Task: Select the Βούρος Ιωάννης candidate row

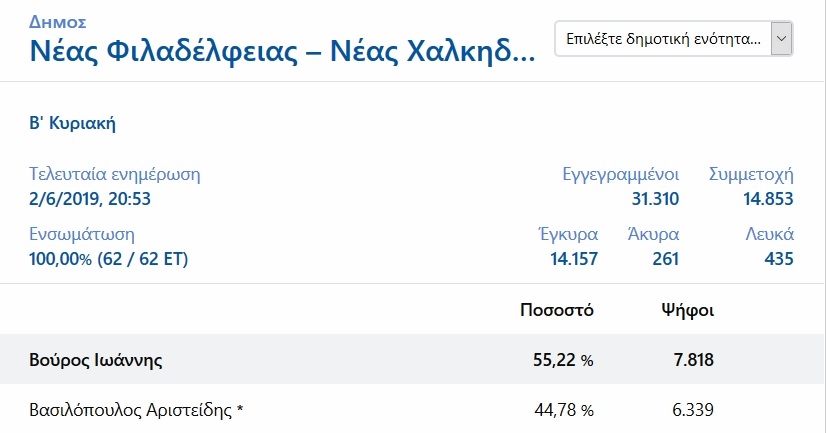Action: click(413, 359)
